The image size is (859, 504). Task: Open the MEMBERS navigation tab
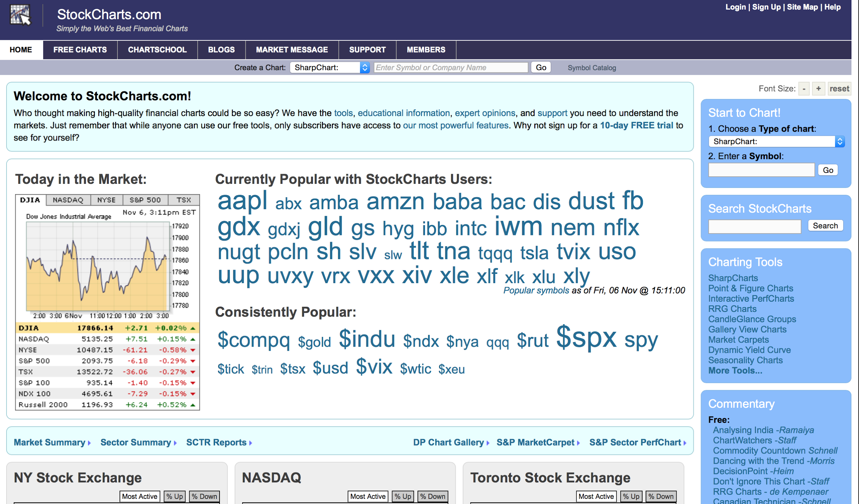click(426, 50)
